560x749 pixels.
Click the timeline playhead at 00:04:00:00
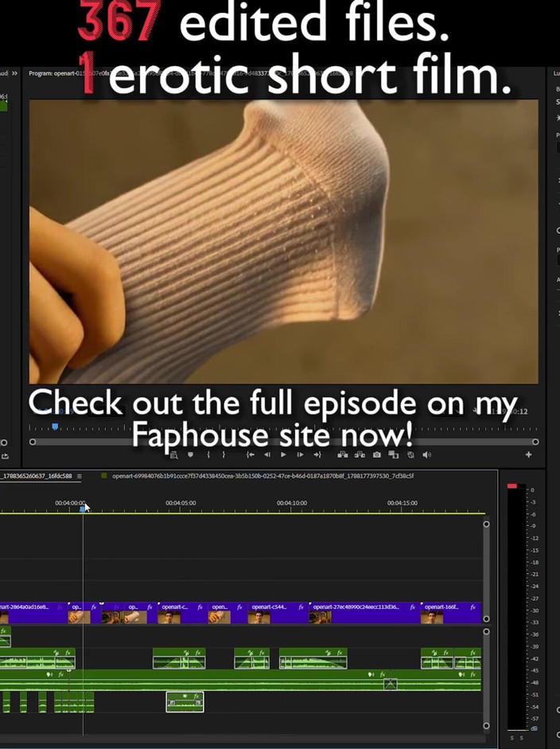pos(82,509)
